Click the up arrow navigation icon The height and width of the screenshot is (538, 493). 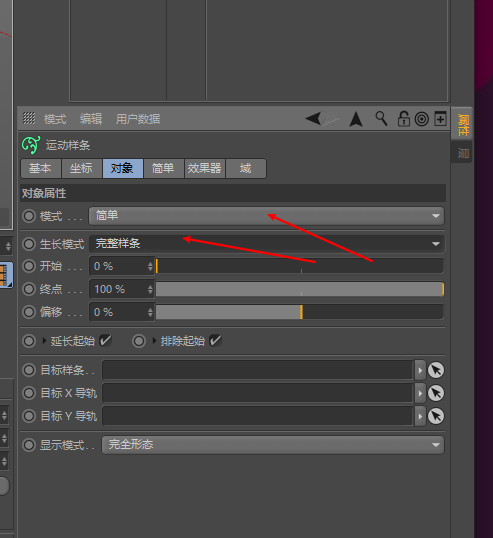point(356,119)
